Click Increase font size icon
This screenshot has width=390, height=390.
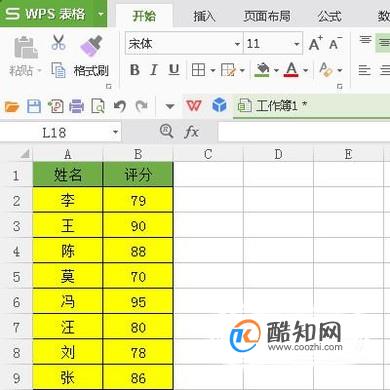point(315,43)
